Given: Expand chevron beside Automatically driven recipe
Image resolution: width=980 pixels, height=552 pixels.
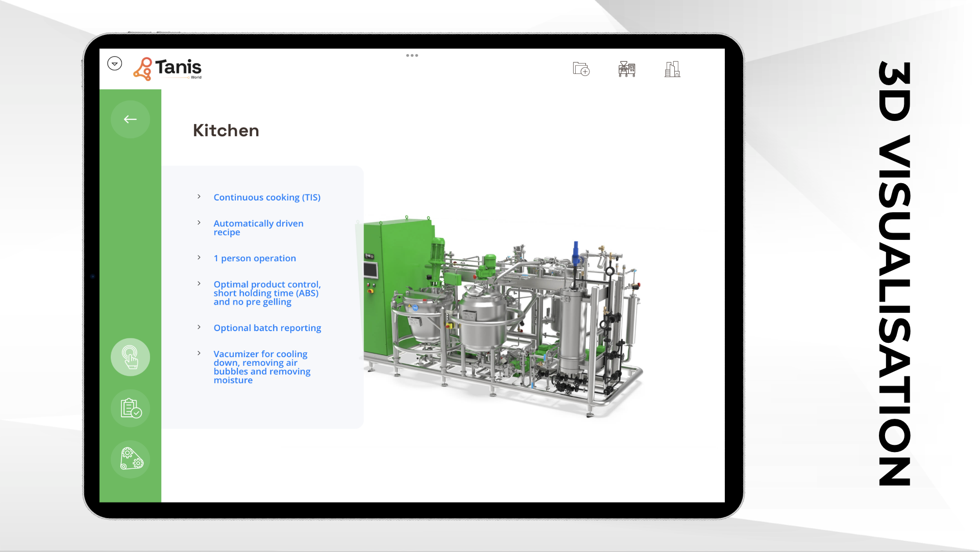Looking at the screenshot, I should coord(199,222).
